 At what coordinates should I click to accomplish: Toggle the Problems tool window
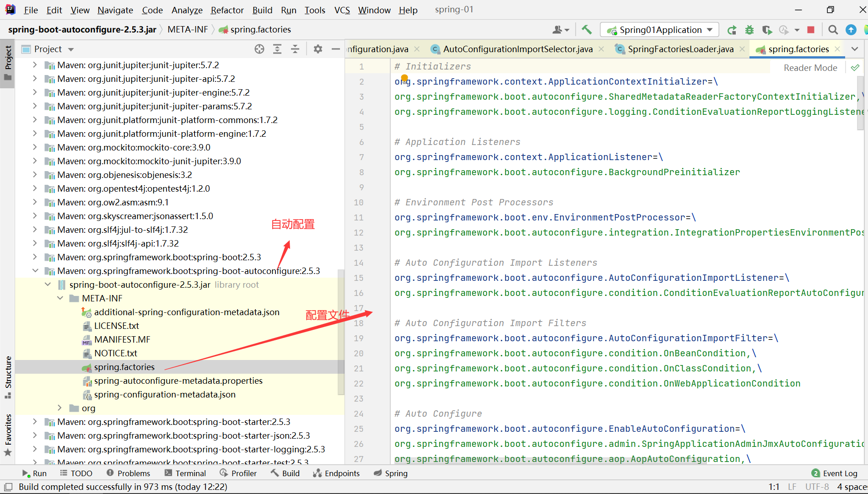[128, 473]
